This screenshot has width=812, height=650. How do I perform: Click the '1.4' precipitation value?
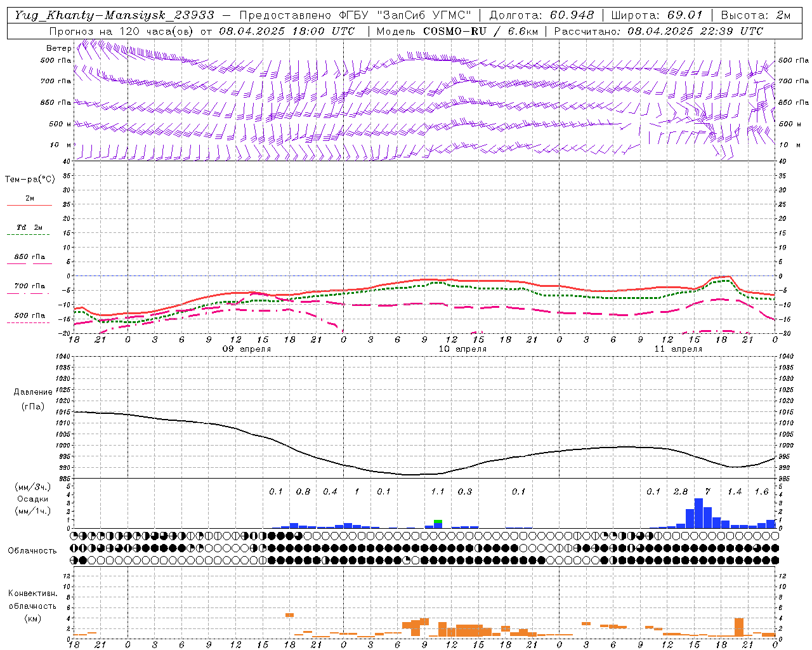pyautogui.click(x=735, y=492)
